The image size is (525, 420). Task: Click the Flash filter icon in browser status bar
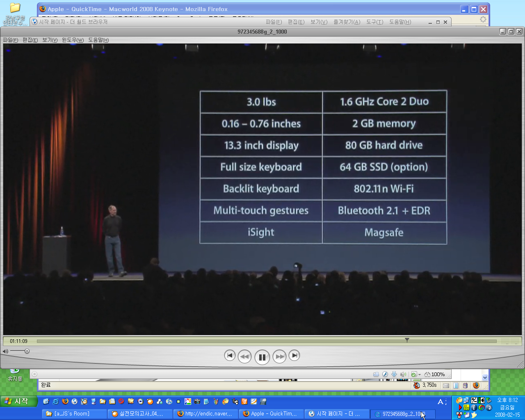pyautogui.click(x=385, y=374)
